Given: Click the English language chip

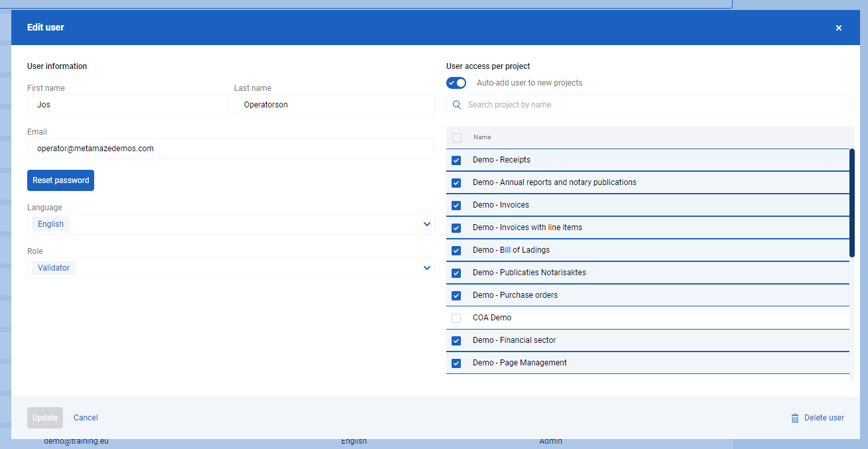Looking at the screenshot, I should [x=50, y=224].
